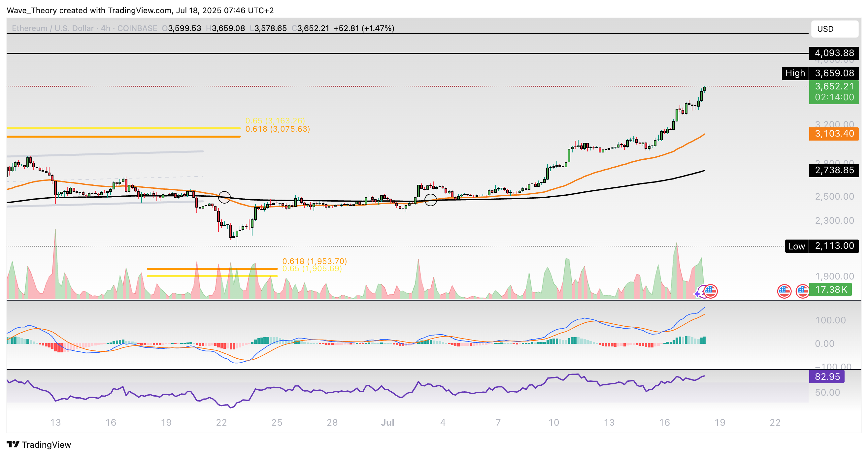
Task: Click the circle marker on the July 3 crossover
Action: click(430, 200)
